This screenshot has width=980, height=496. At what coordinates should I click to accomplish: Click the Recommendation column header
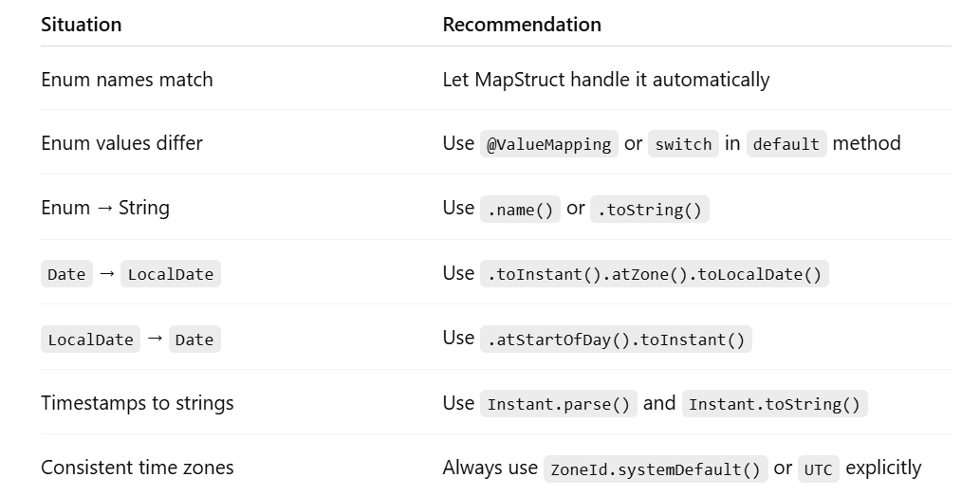pyautogui.click(x=522, y=25)
